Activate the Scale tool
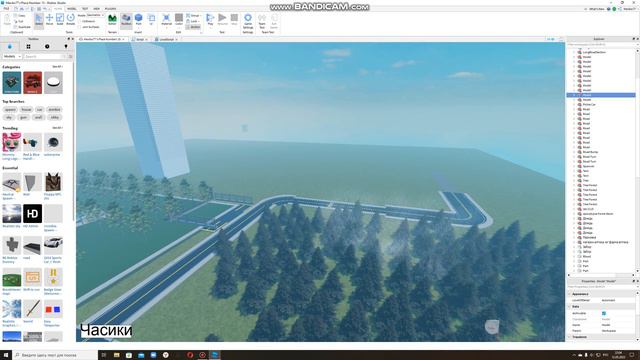Screen dimensions: 640x360 coord(60,20)
